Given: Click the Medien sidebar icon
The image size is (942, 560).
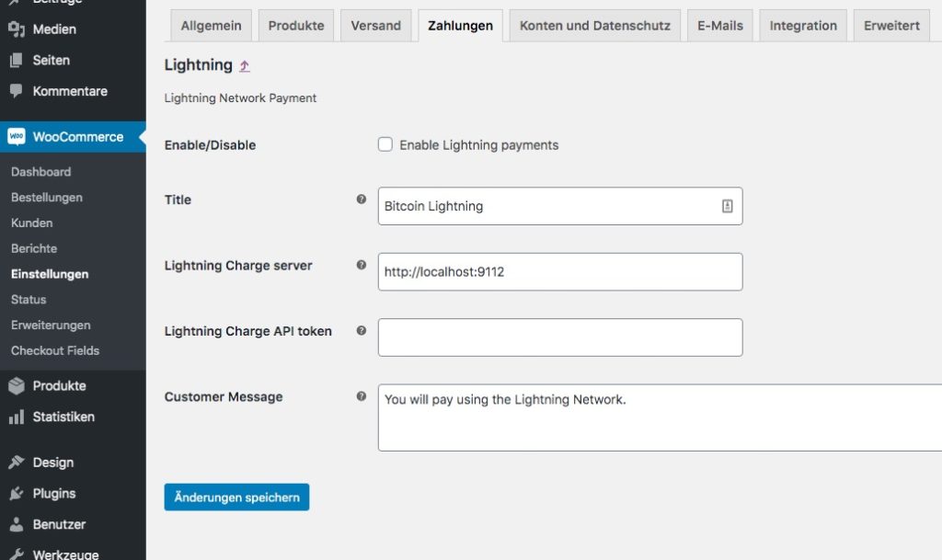Looking at the screenshot, I should pyautogui.click(x=17, y=29).
